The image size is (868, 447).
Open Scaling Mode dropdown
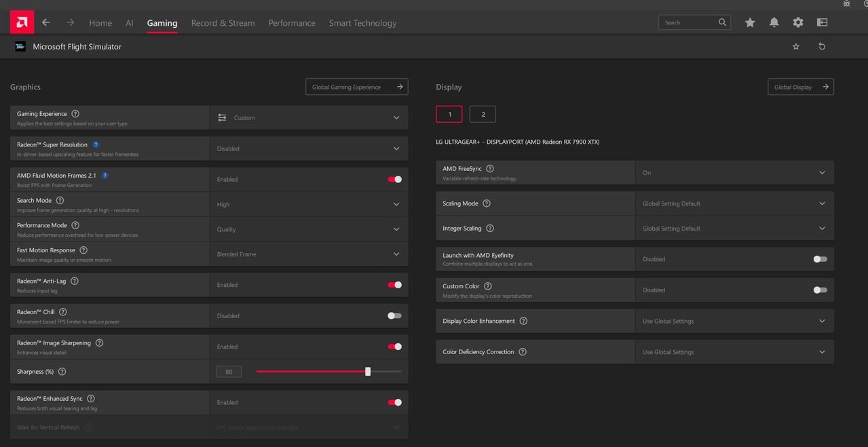734,203
